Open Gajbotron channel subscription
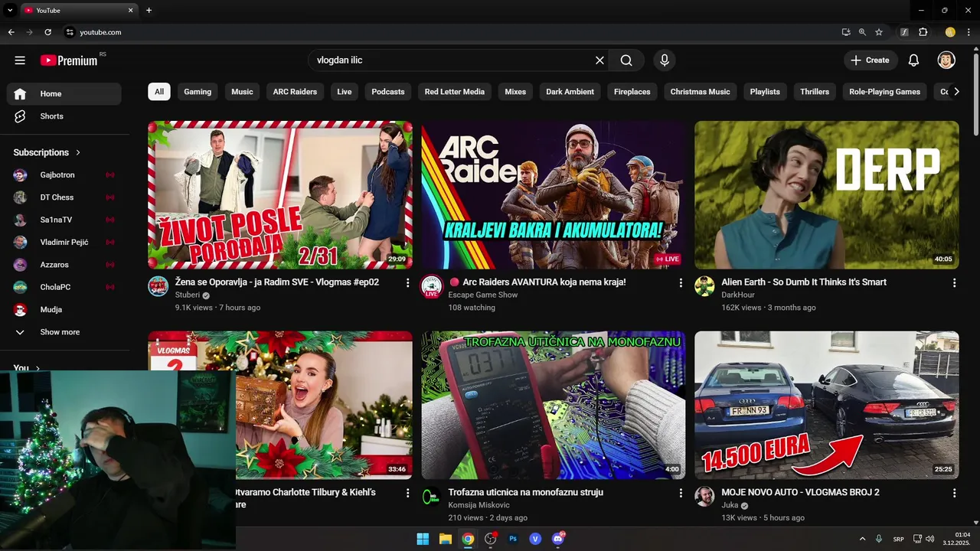This screenshot has height=551, width=980. point(64,175)
